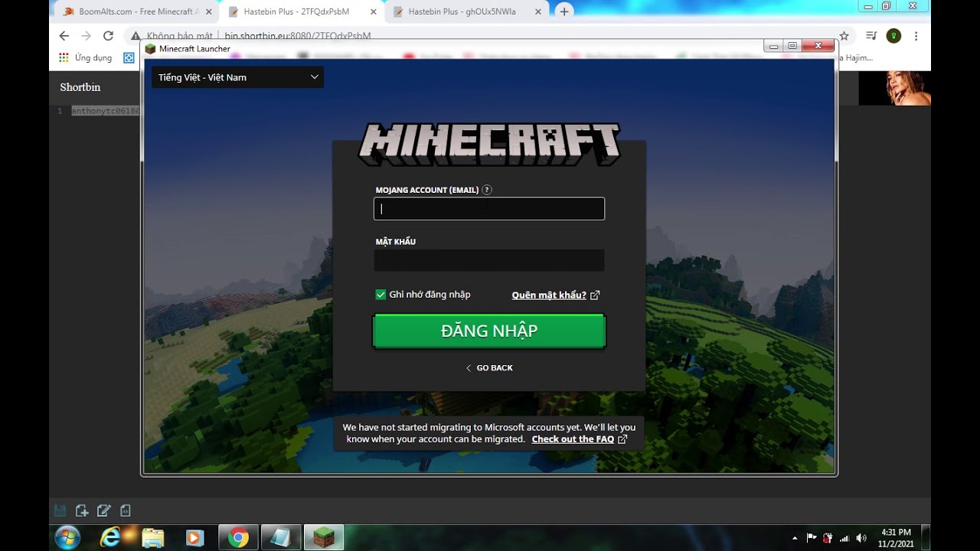
Task: Close the BoomAlts.com tab
Action: point(208,12)
